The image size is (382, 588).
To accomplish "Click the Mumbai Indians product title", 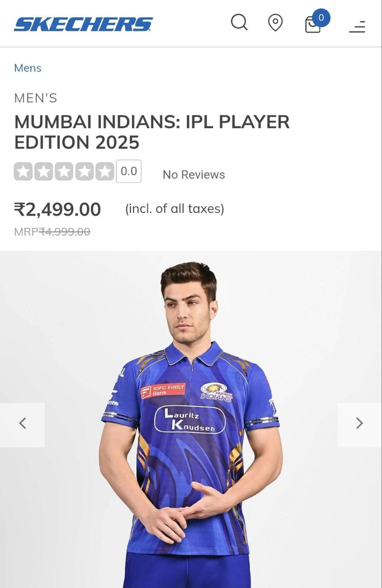I will tap(152, 132).
